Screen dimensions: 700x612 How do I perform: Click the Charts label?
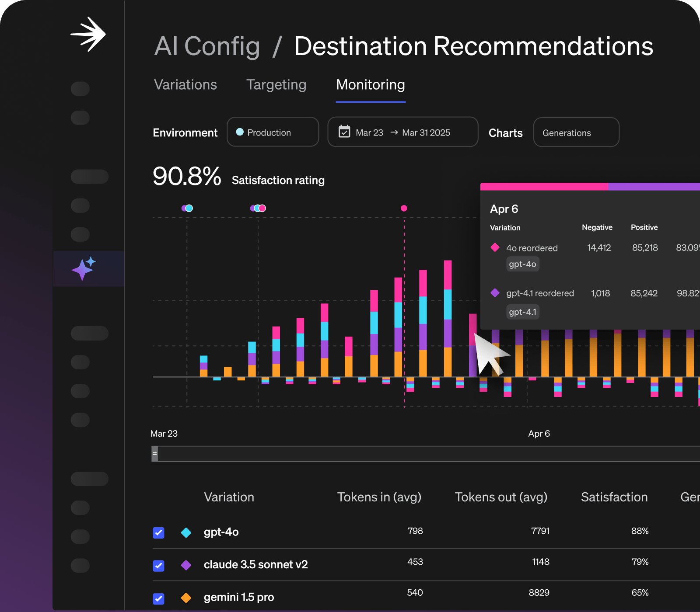click(505, 133)
